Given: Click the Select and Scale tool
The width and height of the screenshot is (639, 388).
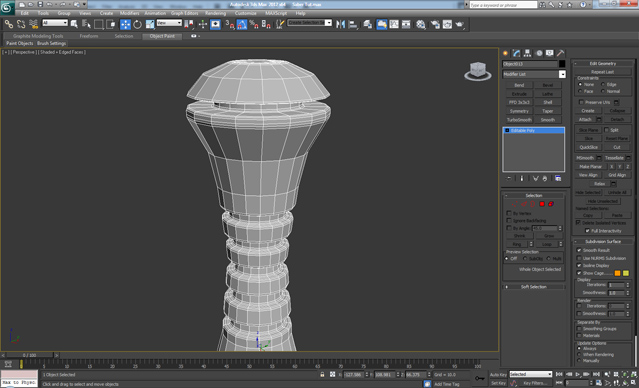Looking at the screenshot, I should [150, 24].
